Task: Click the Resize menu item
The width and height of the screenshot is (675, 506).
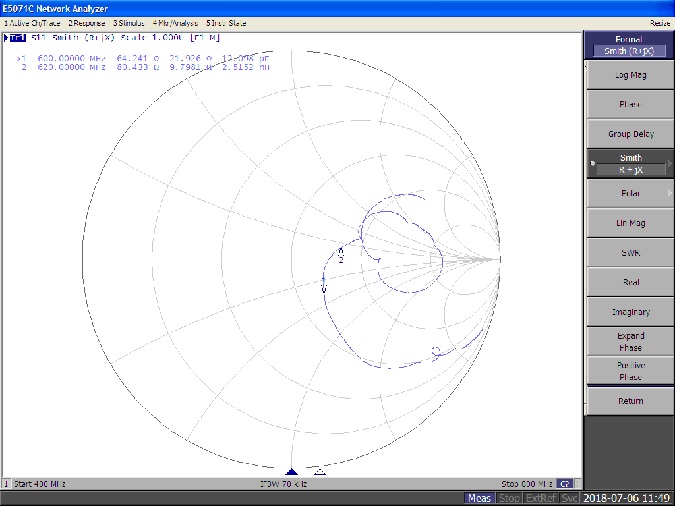Action: 660,23
